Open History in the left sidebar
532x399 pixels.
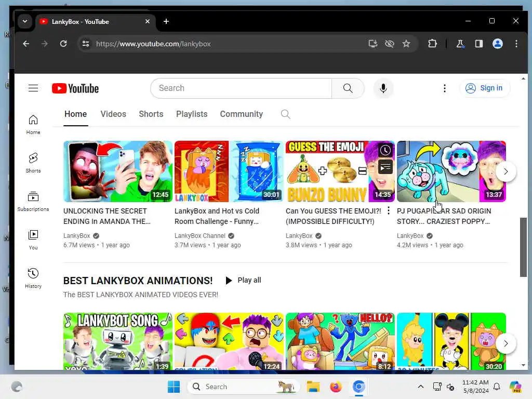pyautogui.click(x=33, y=278)
